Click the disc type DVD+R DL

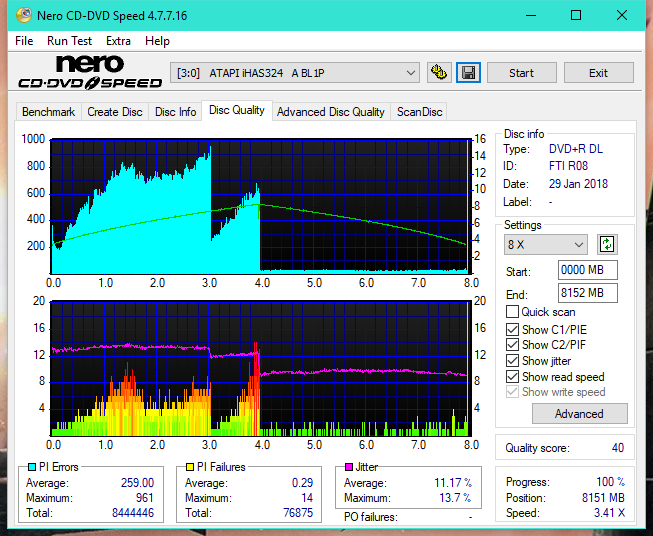point(576,149)
